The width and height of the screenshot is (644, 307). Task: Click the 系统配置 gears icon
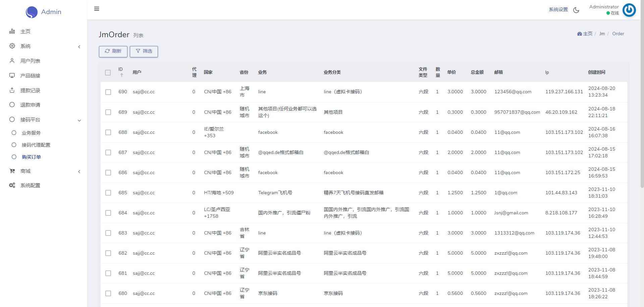point(12,185)
